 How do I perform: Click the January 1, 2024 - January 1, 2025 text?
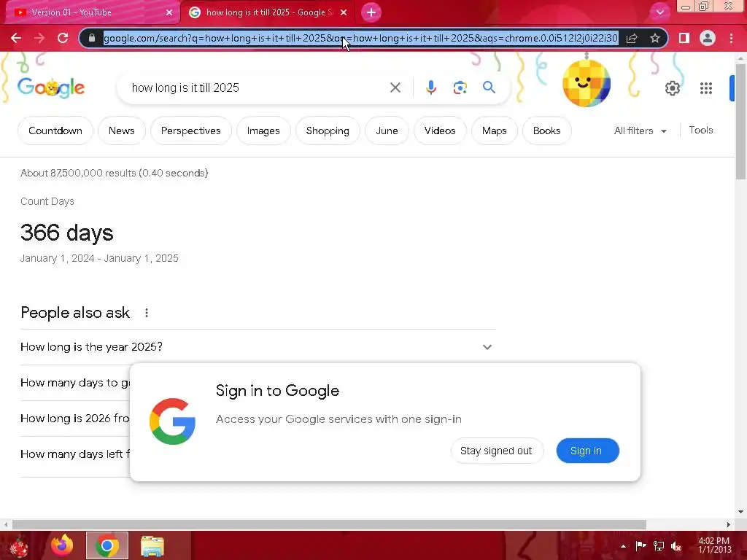99,258
